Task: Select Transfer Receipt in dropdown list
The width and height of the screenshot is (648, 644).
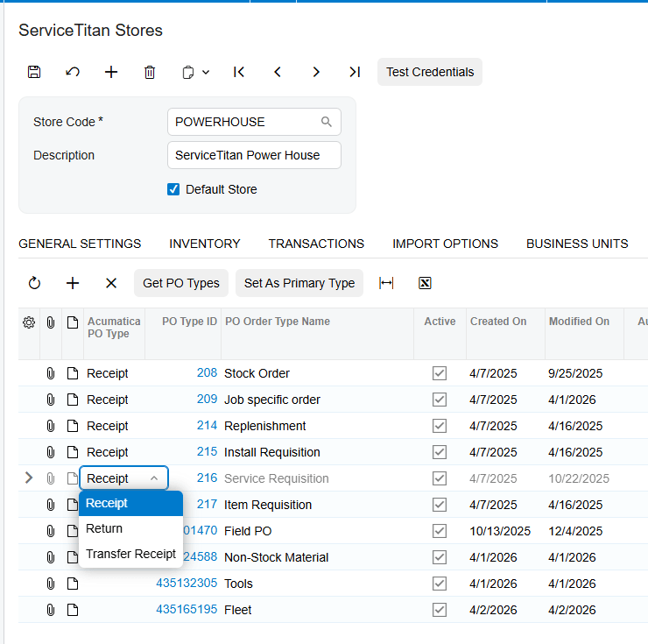Action: pyautogui.click(x=130, y=554)
